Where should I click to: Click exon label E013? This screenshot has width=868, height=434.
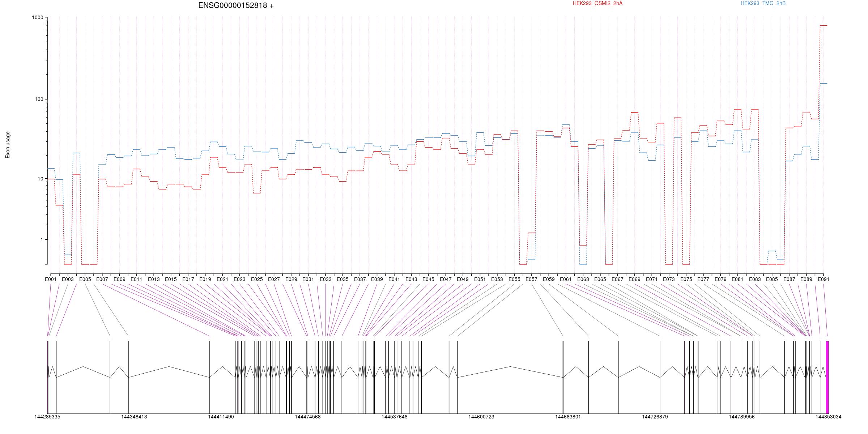(x=154, y=279)
